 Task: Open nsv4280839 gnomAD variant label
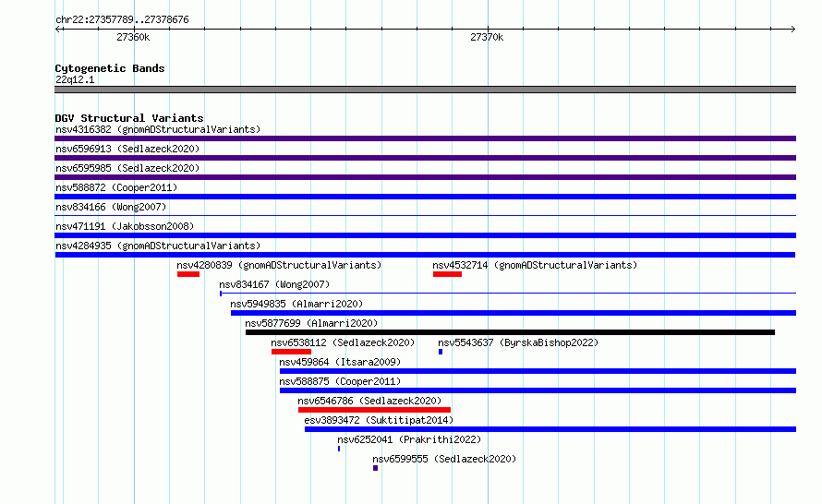click(x=279, y=265)
